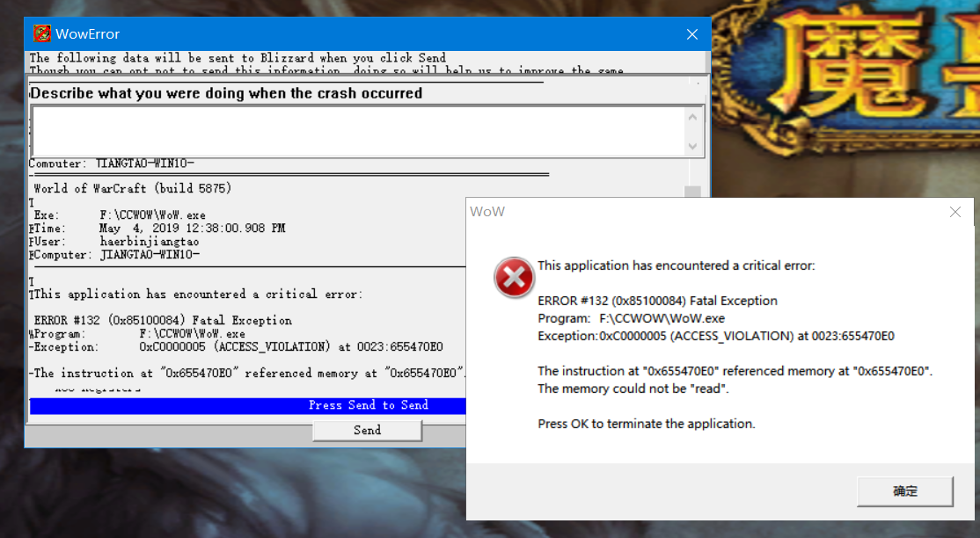Click the Send button
Image resolution: width=980 pixels, height=538 pixels.
[x=367, y=430]
